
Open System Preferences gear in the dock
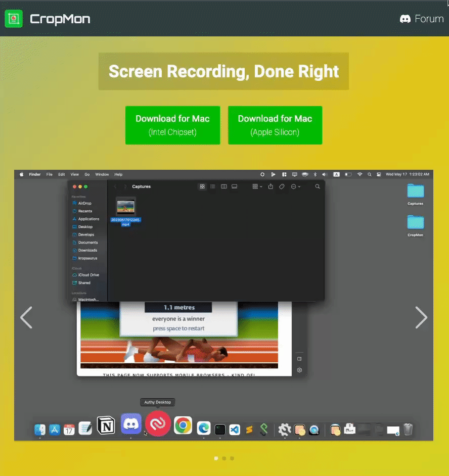(285, 430)
